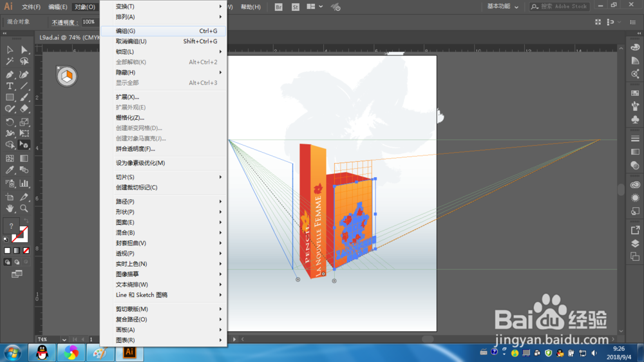Choose the Color fill mode button
Viewport: 644px width, 362px height.
pyautogui.click(x=7, y=250)
